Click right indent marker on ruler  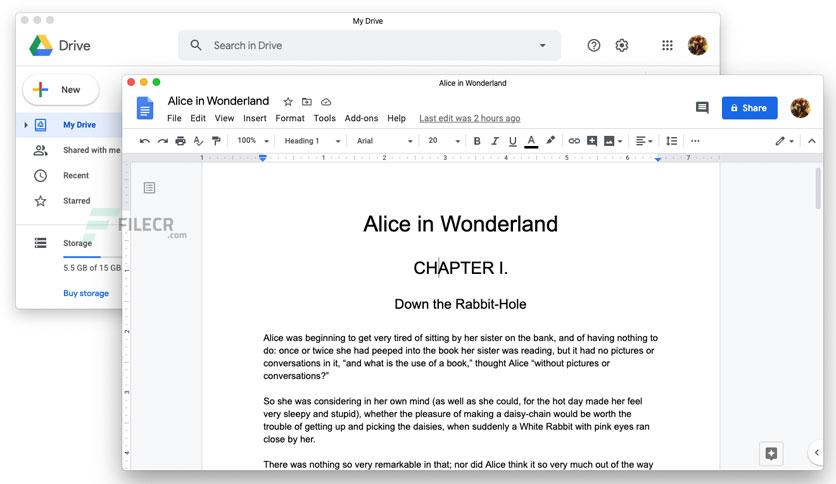point(658,159)
